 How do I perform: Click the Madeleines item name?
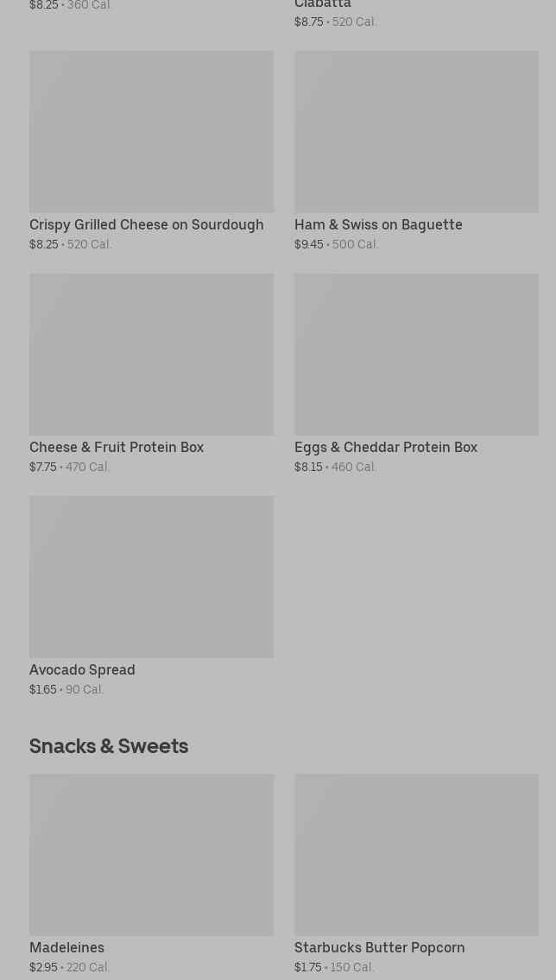click(x=66, y=947)
